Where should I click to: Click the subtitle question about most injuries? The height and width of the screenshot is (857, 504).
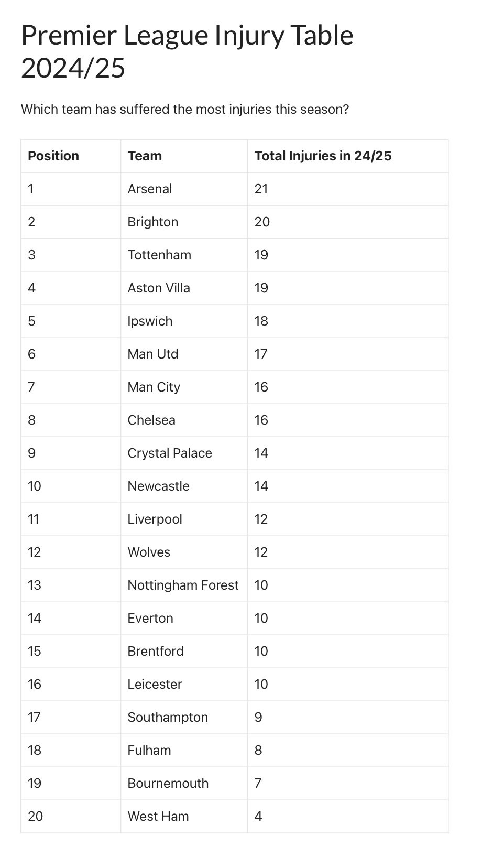coord(184,109)
